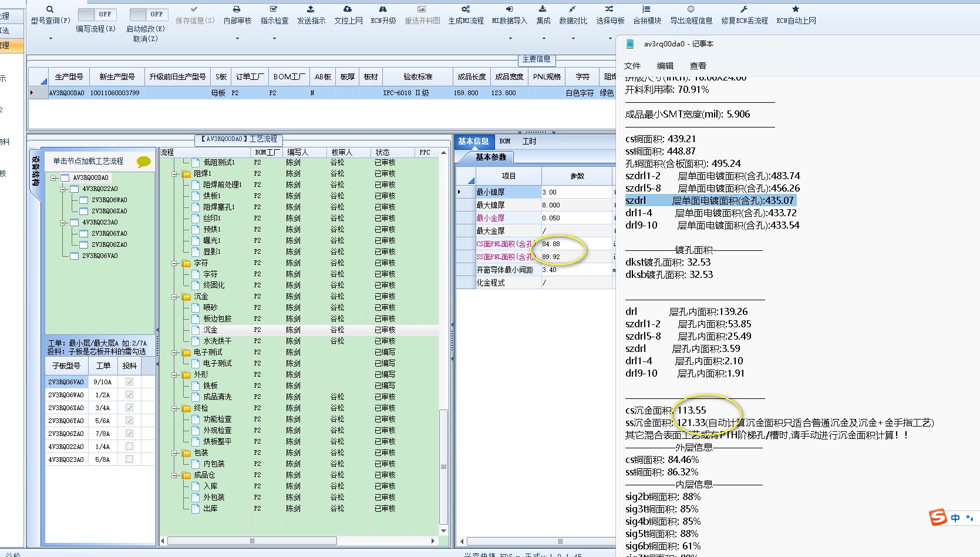This screenshot has width=980, height=557.
Task: Select the 文控上网 cloud upload icon
Action: [348, 9]
